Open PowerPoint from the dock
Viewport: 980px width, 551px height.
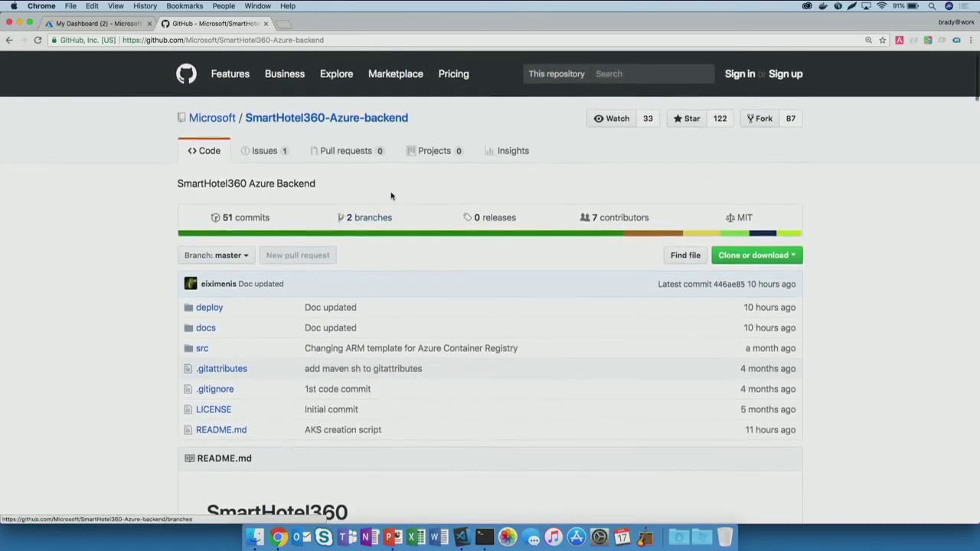pos(393,536)
